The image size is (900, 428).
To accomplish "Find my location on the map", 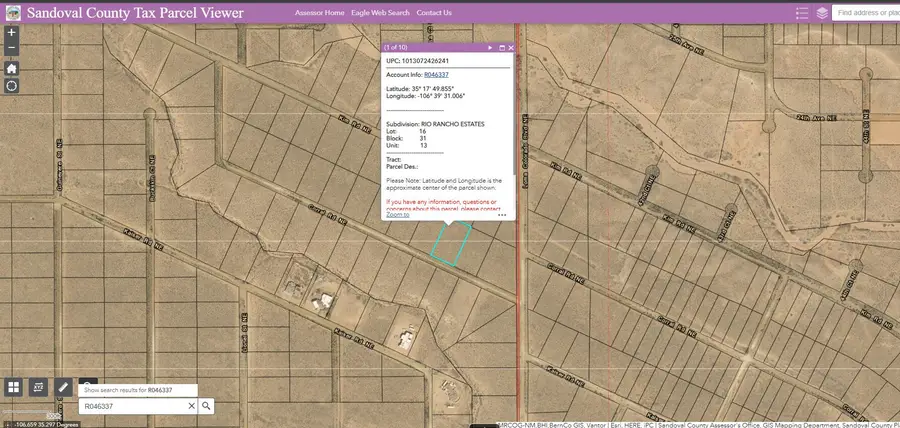I will pos(12,86).
